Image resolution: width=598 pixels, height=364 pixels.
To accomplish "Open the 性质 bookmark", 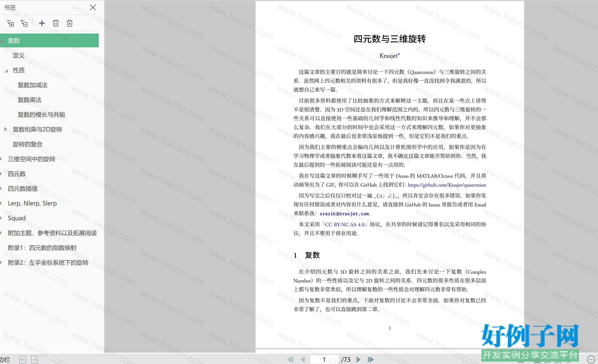I will click(19, 70).
